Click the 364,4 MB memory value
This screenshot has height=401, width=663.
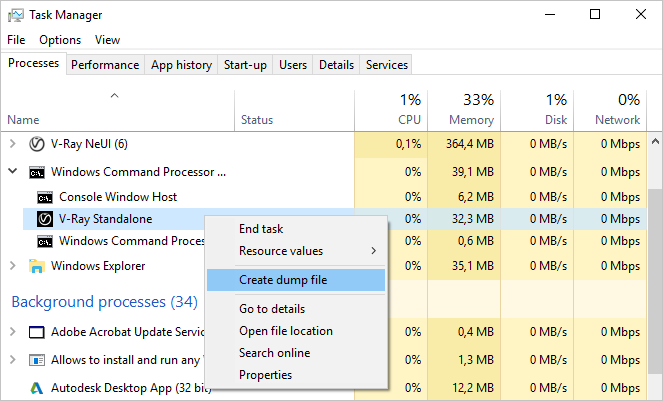click(470, 144)
